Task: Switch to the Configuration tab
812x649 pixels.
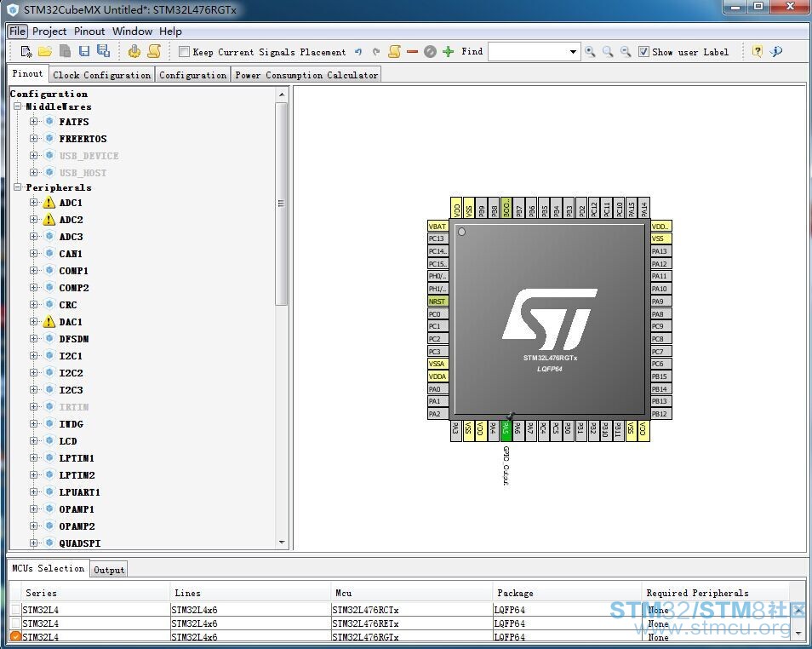Action: tap(192, 75)
